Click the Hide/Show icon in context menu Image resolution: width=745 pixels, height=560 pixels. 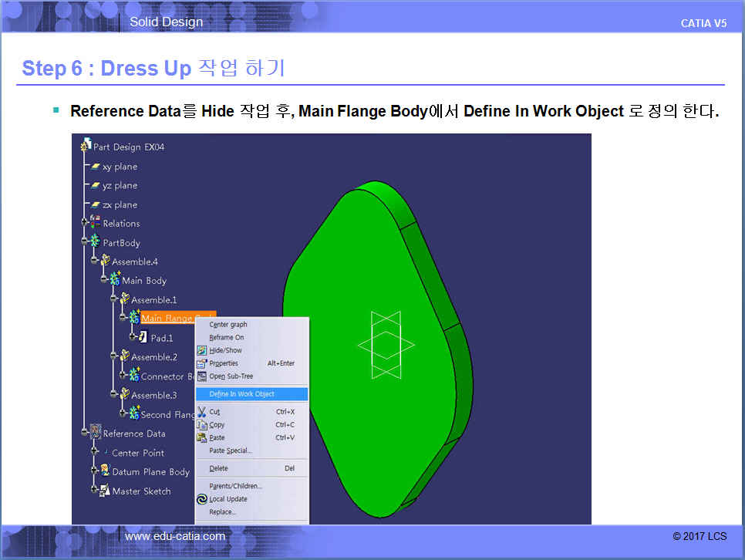202,350
